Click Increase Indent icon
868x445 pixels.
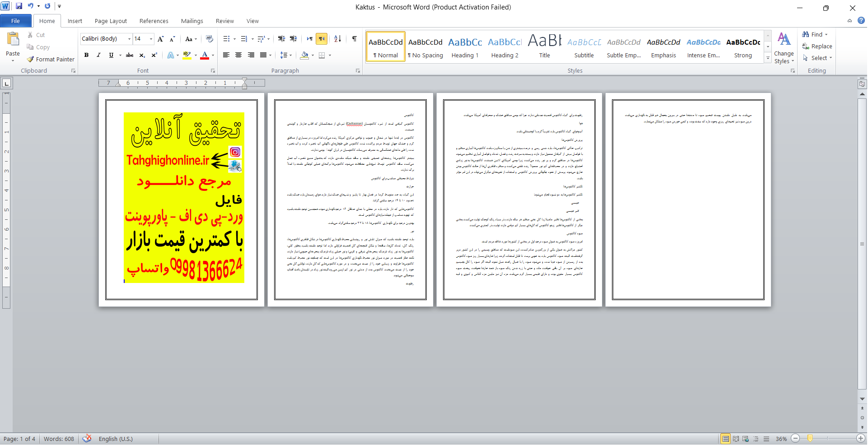pos(293,39)
